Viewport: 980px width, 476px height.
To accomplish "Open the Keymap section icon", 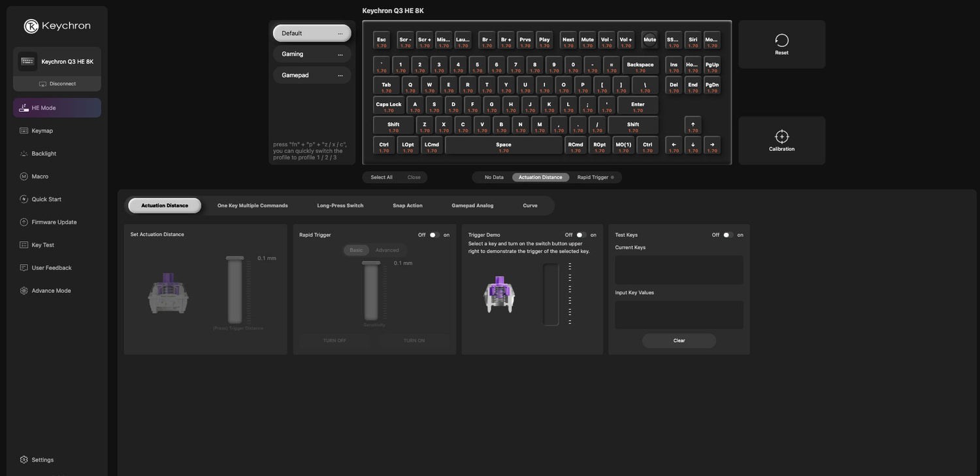I will click(x=24, y=131).
